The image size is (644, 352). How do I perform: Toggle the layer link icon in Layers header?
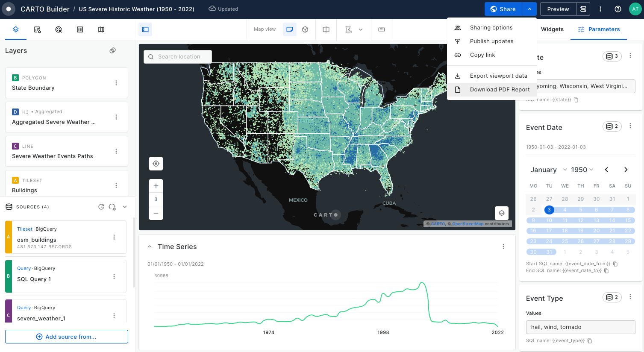point(113,50)
